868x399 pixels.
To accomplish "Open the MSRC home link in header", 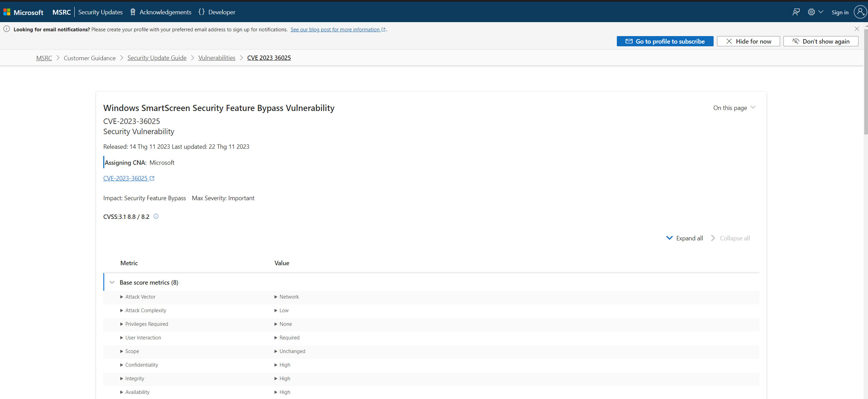I will (x=61, y=12).
